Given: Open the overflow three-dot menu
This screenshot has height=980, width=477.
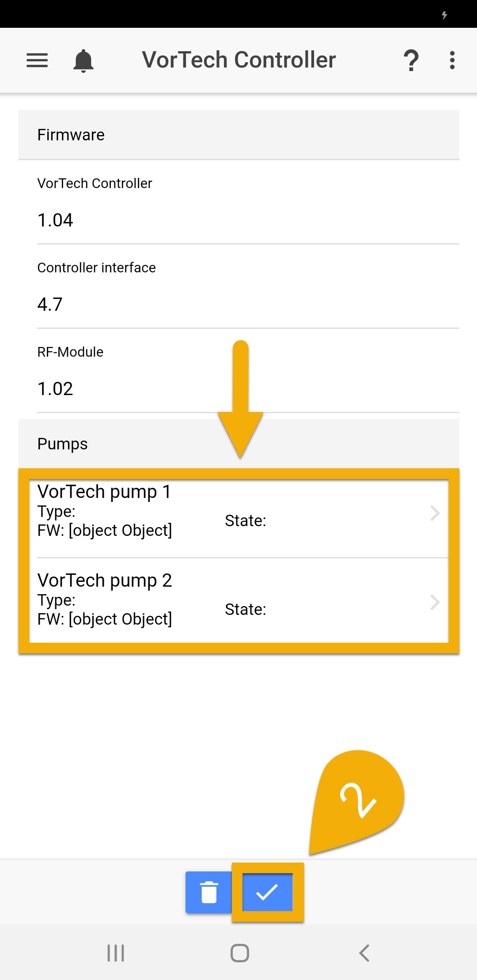Looking at the screenshot, I should click(452, 60).
